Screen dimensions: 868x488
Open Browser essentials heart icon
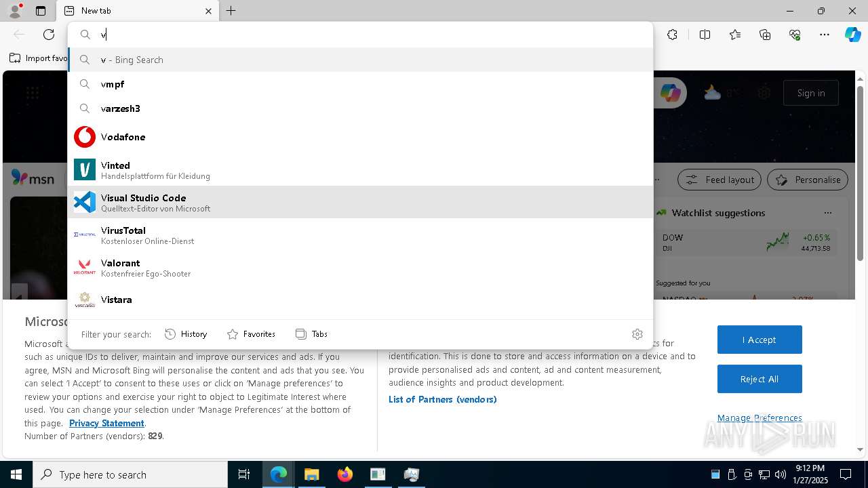click(x=795, y=35)
